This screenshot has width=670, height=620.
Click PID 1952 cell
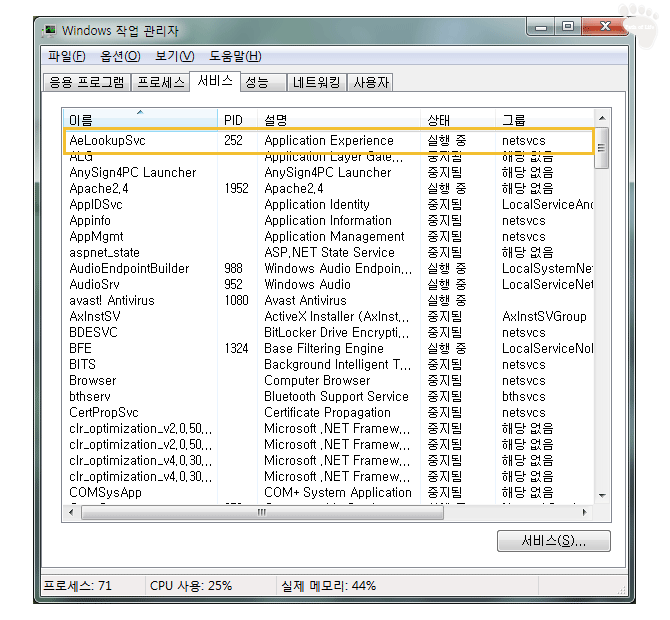pyautogui.click(x=236, y=188)
